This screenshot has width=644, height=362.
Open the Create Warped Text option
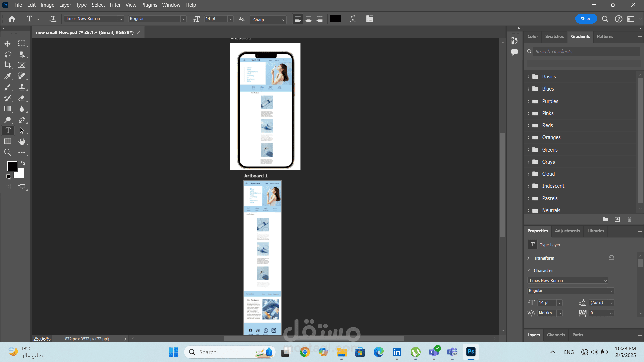tap(353, 19)
